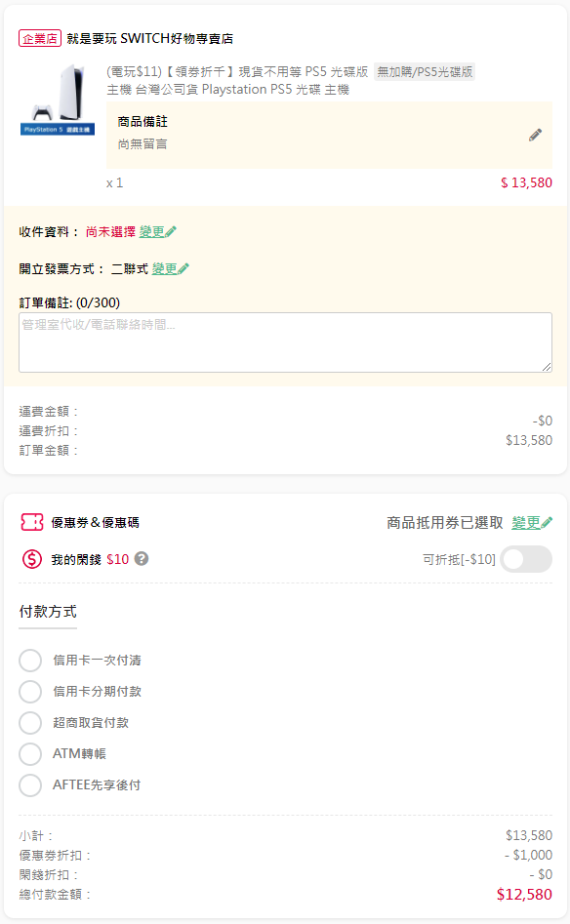Click the 企業店 store badge
Viewport: 570px width, 924px height.
[x=39, y=39]
